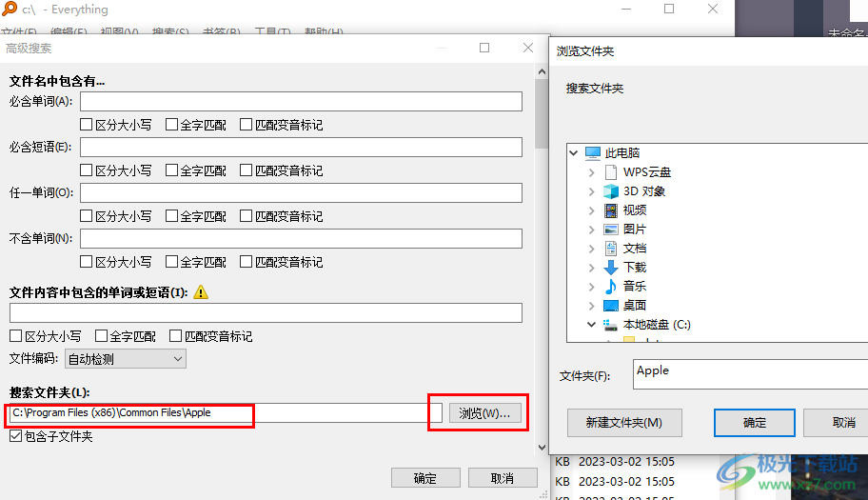Image resolution: width=868 pixels, height=500 pixels.
Task: Expand the 视频 tree node
Action: pos(591,210)
